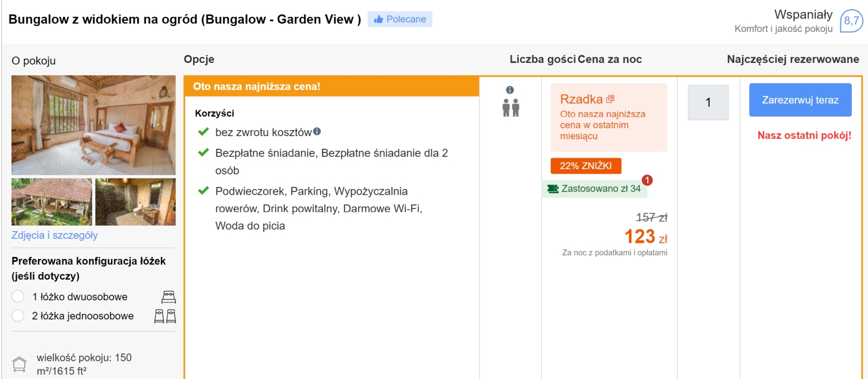Click the coupon ticket icon in 'Zastosowano zł 34'
The width and height of the screenshot is (868, 379).
tap(553, 189)
